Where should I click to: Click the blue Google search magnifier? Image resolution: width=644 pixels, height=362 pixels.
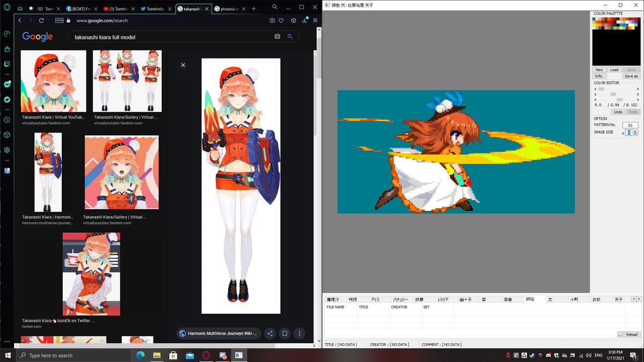[x=290, y=36]
